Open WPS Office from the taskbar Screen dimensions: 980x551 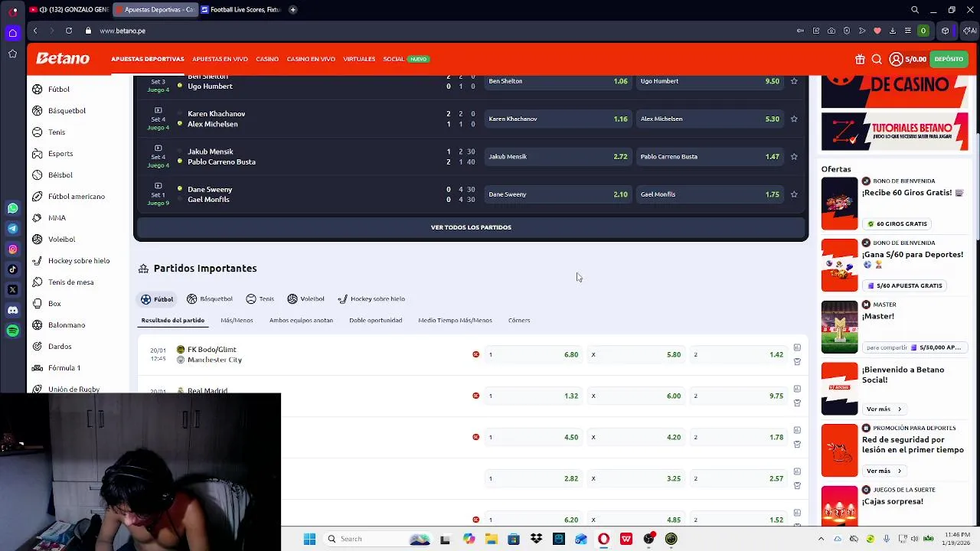626,539
